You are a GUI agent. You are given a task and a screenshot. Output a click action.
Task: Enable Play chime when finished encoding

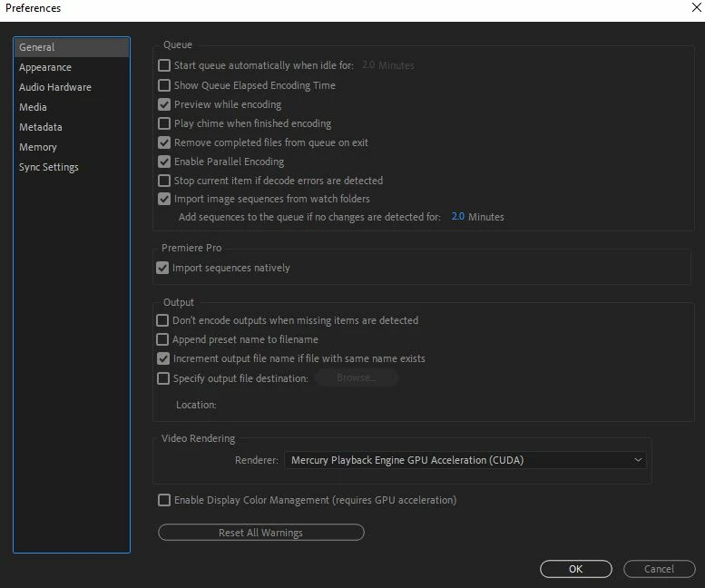(164, 123)
